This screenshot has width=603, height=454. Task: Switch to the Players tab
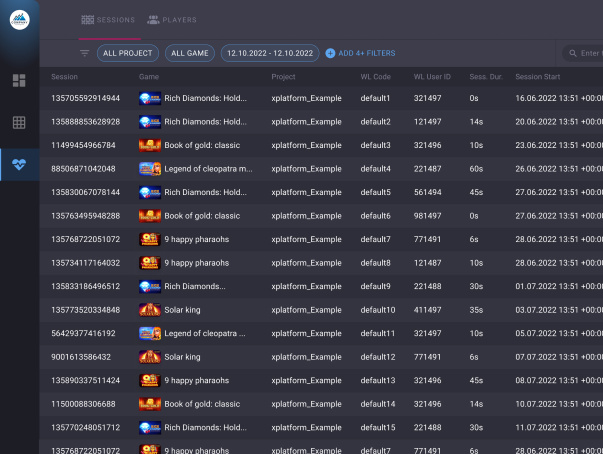172,19
